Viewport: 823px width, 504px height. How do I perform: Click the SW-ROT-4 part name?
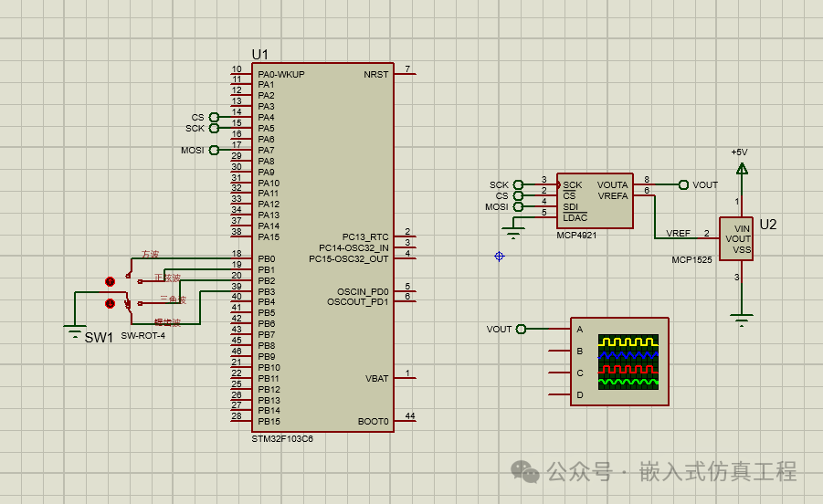pyautogui.click(x=142, y=336)
